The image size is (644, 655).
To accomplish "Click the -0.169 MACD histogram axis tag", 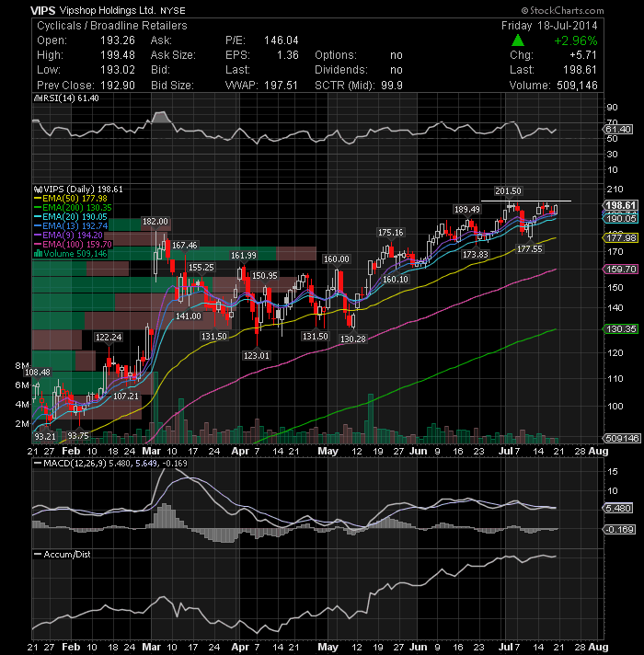I will [x=619, y=529].
